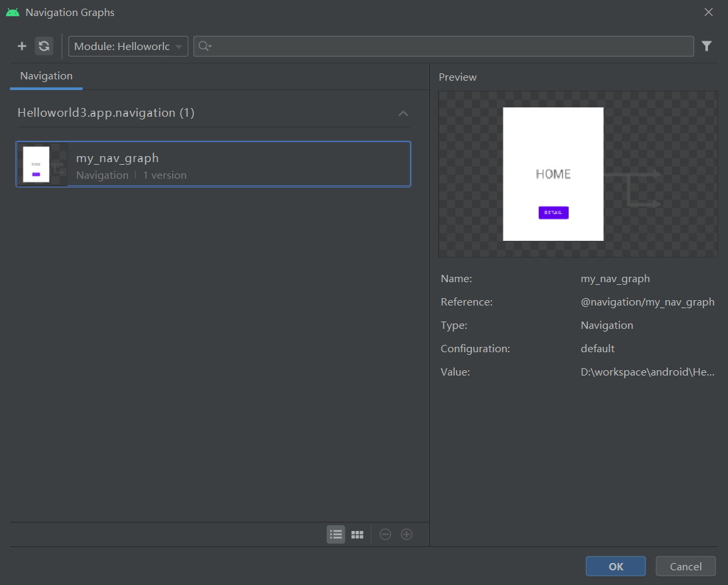
Task: Click the Cancel button
Action: click(685, 566)
